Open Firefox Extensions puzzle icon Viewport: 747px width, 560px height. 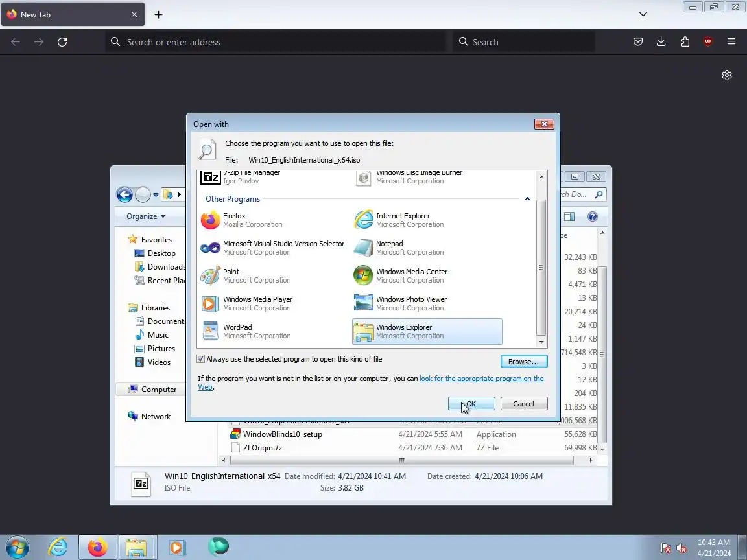[685, 42]
